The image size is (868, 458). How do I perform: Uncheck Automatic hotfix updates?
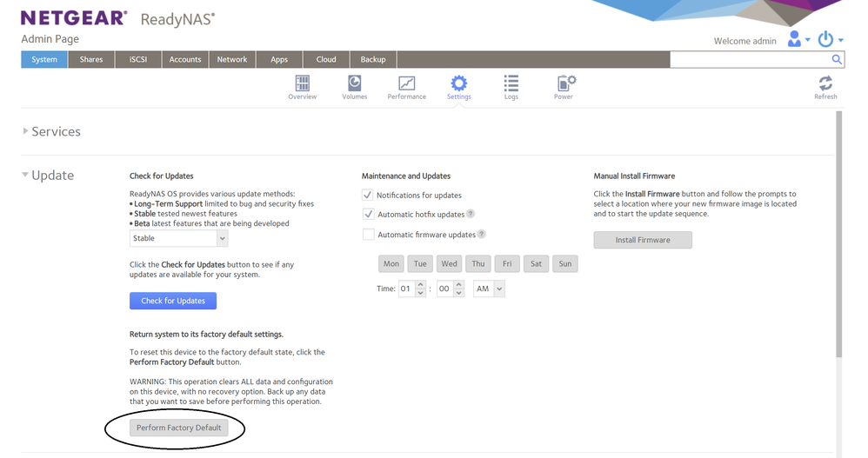(368, 214)
